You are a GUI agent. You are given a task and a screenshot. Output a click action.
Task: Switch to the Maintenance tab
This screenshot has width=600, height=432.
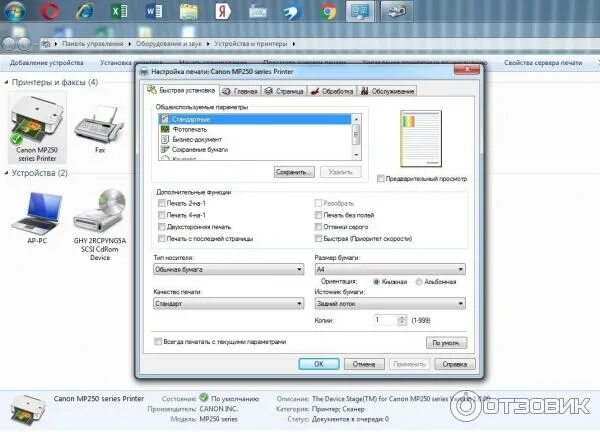387,91
